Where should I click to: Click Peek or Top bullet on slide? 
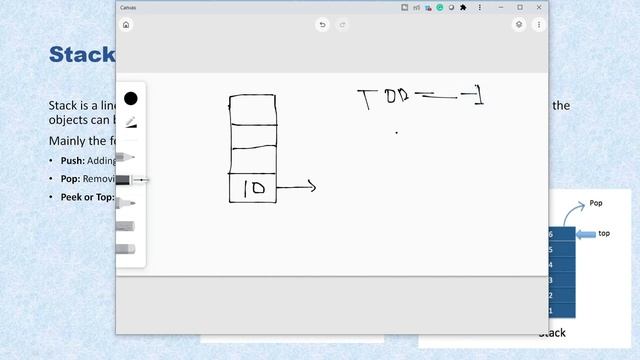[x=88, y=197]
